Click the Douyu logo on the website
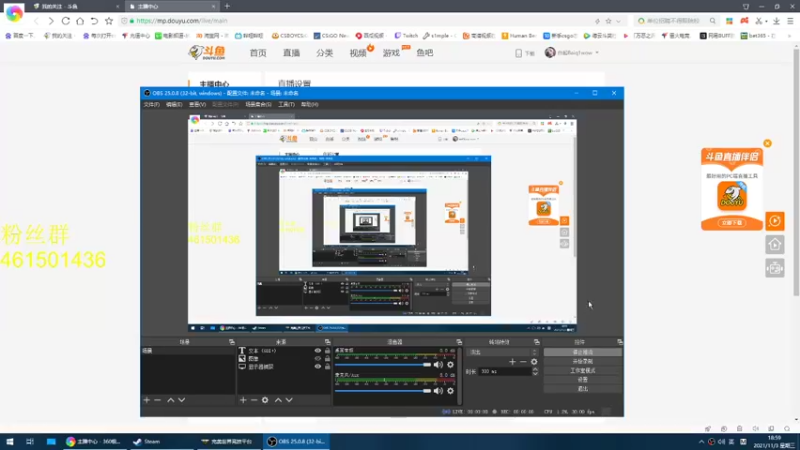This screenshot has width=800, height=450. pos(207,53)
